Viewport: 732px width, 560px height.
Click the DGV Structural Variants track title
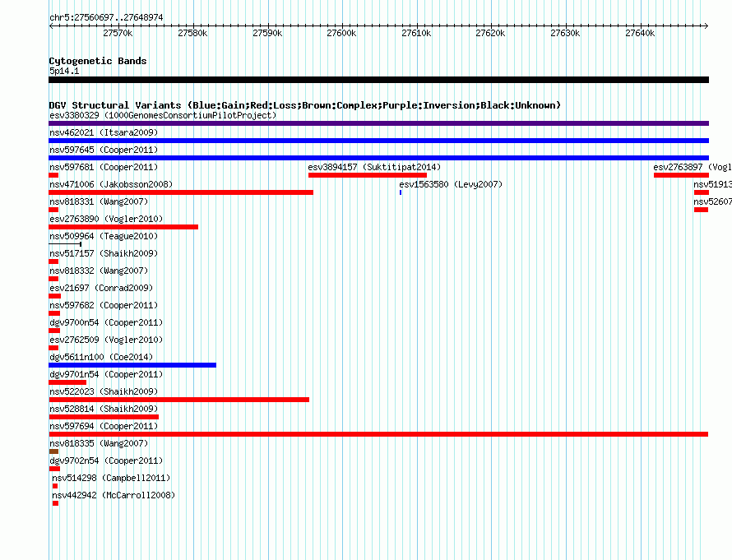point(305,105)
